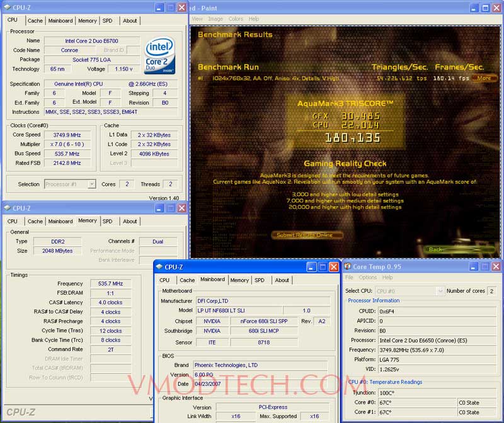Click the FSB:DRAM 1:1 value

tap(111, 293)
